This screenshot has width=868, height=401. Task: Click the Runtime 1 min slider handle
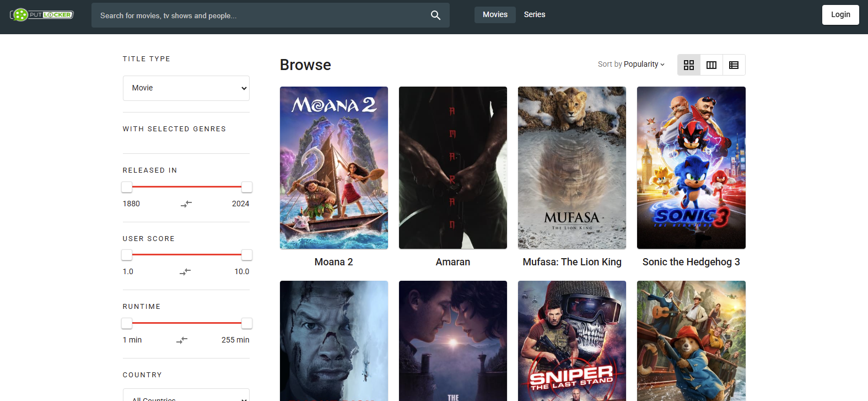click(127, 323)
